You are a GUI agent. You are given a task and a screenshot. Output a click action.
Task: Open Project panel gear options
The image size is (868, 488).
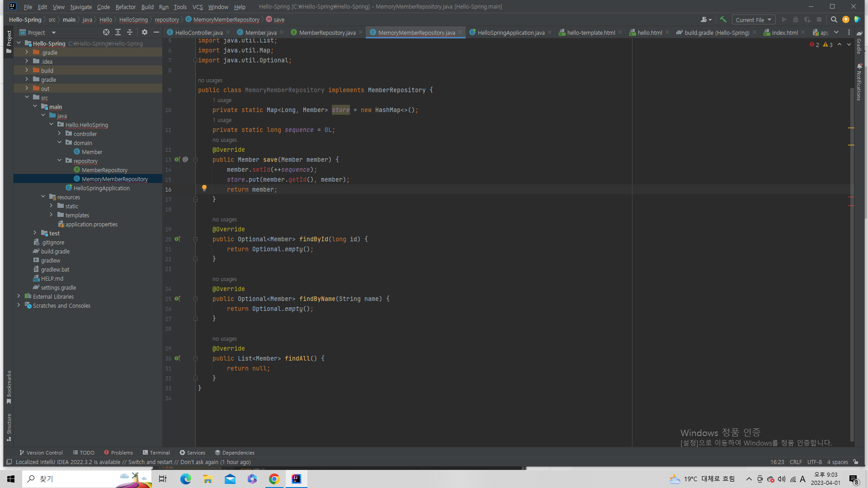pyautogui.click(x=145, y=32)
